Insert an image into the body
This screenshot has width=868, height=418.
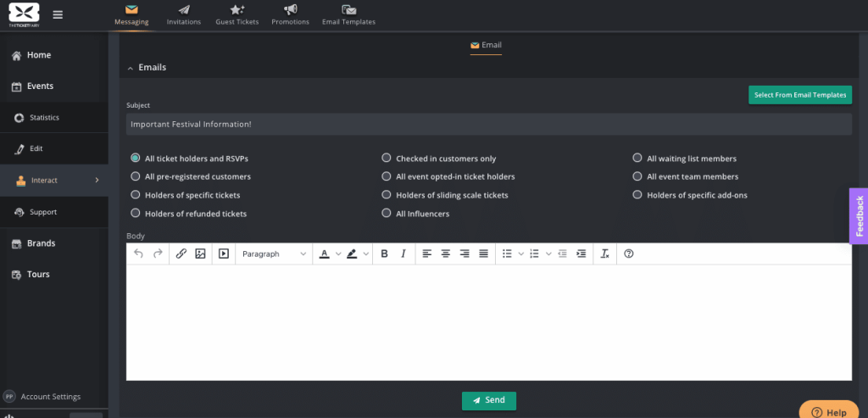tap(200, 254)
